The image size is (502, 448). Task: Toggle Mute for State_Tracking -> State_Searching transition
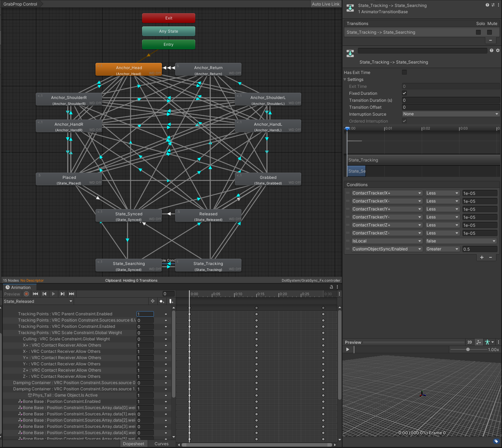(489, 32)
